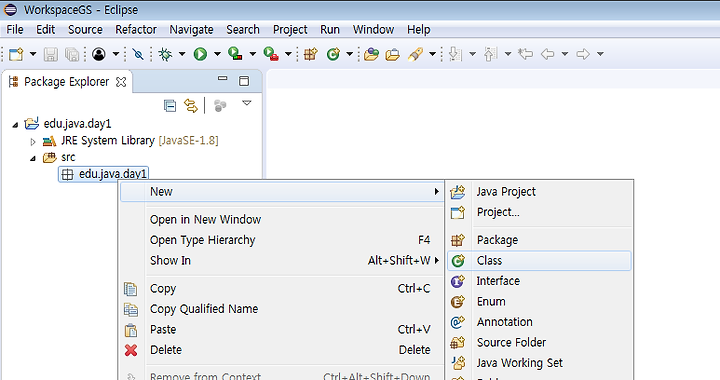
Task: Open the Search menu
Action: (x=243, y=29)
